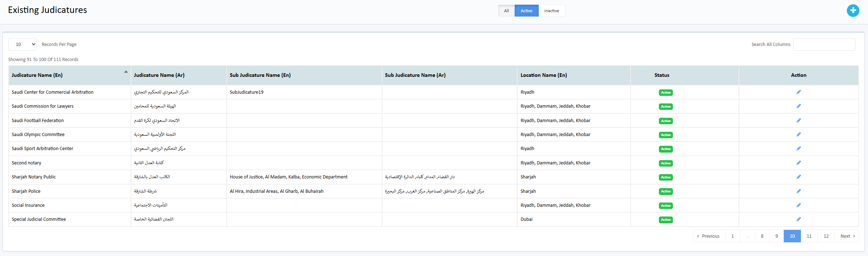Click 'Existing Judicatures' page title
Image resolution: width=868 pixels, height=256 pixels.
tap(47, 10)
